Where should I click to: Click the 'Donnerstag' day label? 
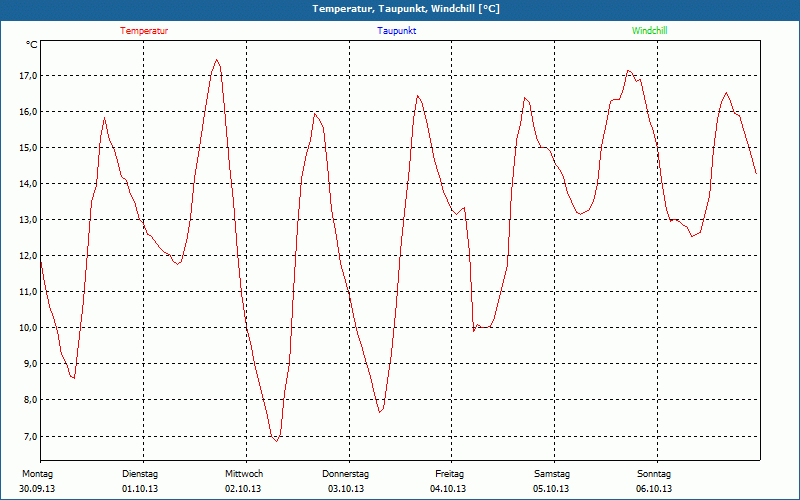click(345, 474)
